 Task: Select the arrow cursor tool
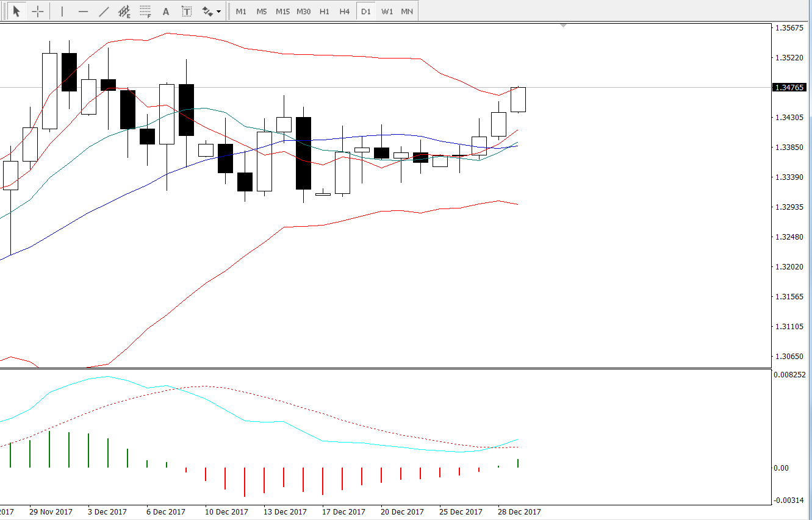(x=17, y=11)
